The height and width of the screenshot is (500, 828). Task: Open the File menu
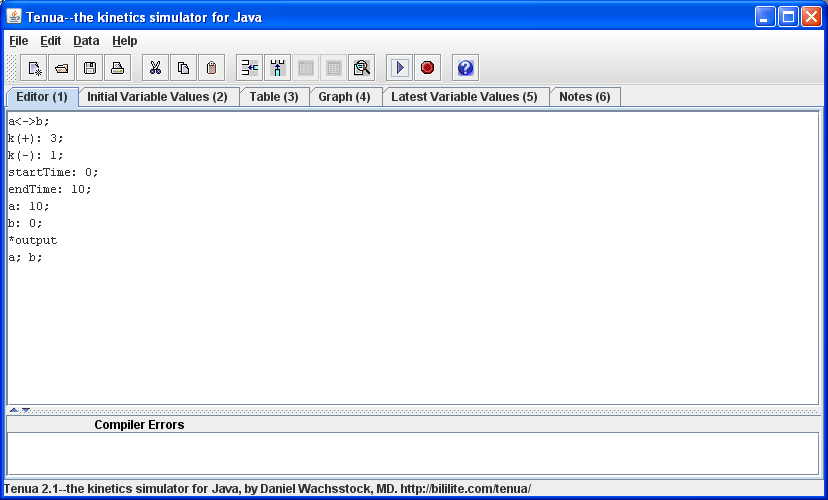[18, 41]
